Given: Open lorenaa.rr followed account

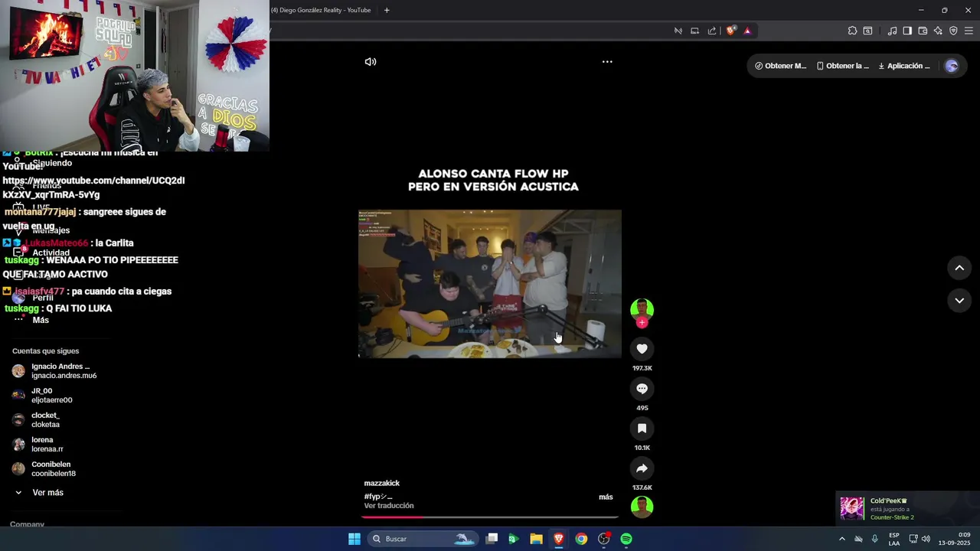Looking at the screenshot, I should click(x=38, y=445).
